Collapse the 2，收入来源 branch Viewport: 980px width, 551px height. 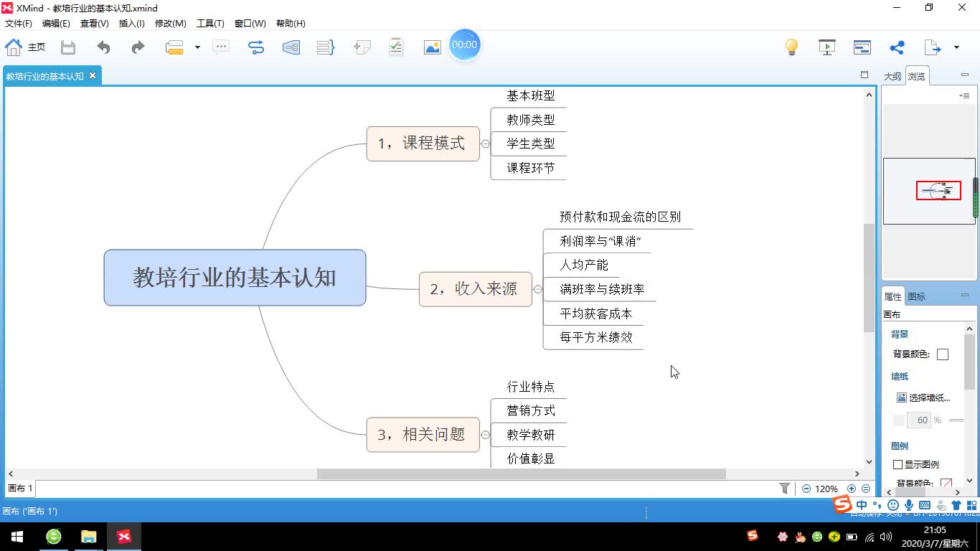pyautogui.click(x=538, y=289)
